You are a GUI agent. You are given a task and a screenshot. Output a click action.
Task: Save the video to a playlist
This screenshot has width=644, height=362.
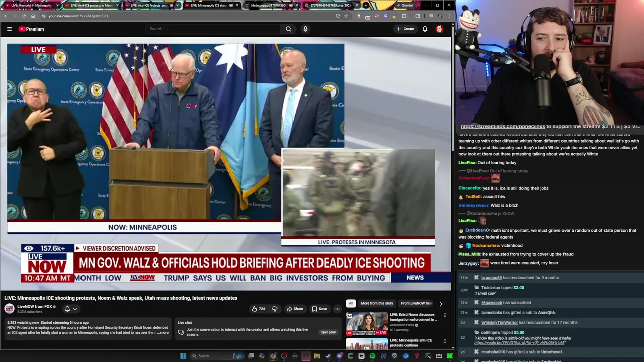(x=319, y=309)
